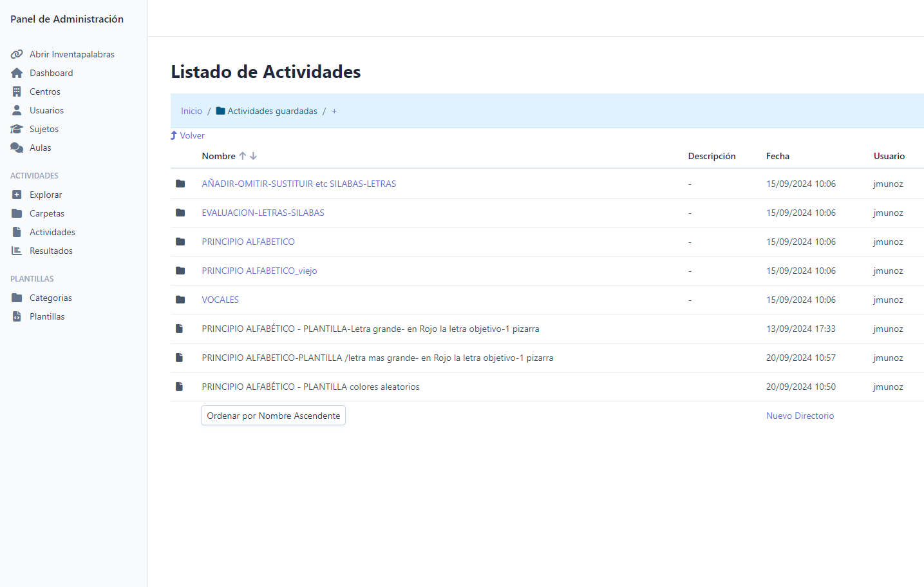Click folder icon of AÑADIR-OMITIR-SUSTITUIR row

pyautogui.click(x=180, y=184)
